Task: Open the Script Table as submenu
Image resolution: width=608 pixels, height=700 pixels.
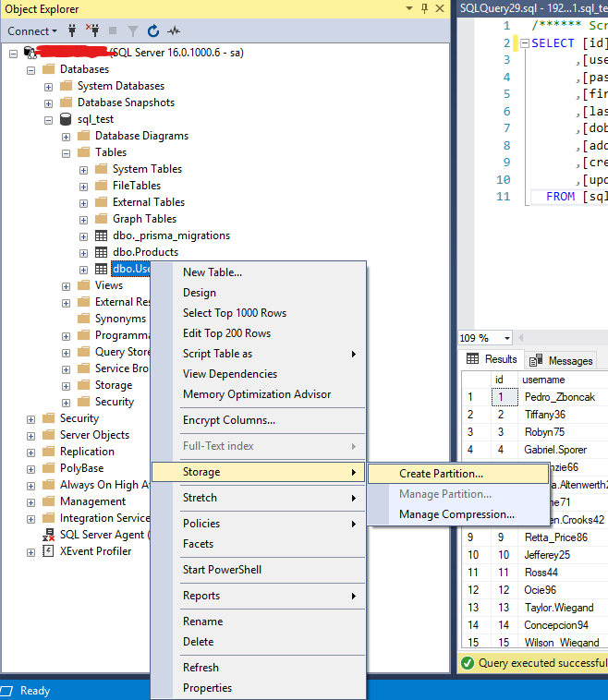Action: (258, 354)
